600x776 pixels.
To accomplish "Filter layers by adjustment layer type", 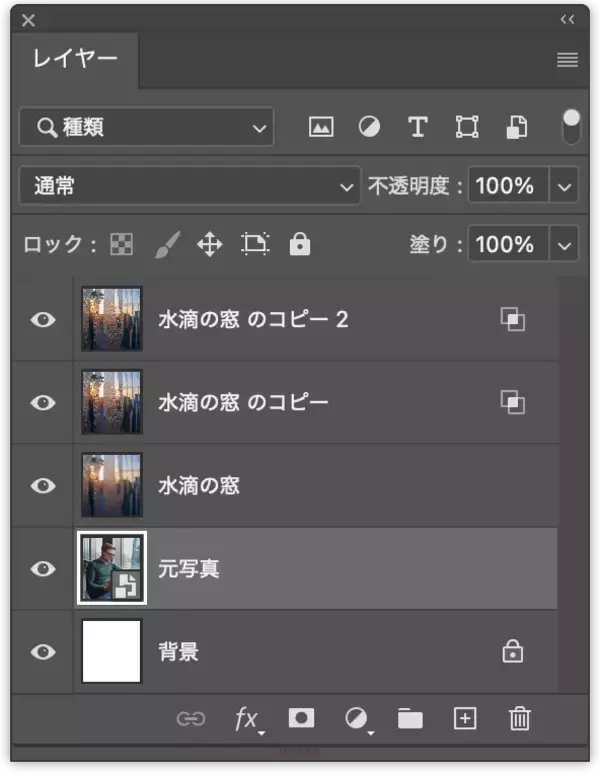I will (369, 127).
